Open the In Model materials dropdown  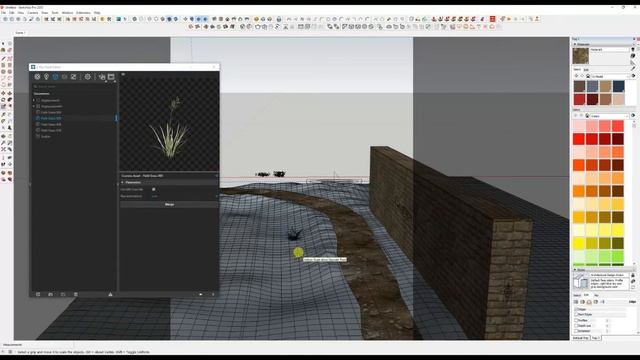(x=610, y=76)
